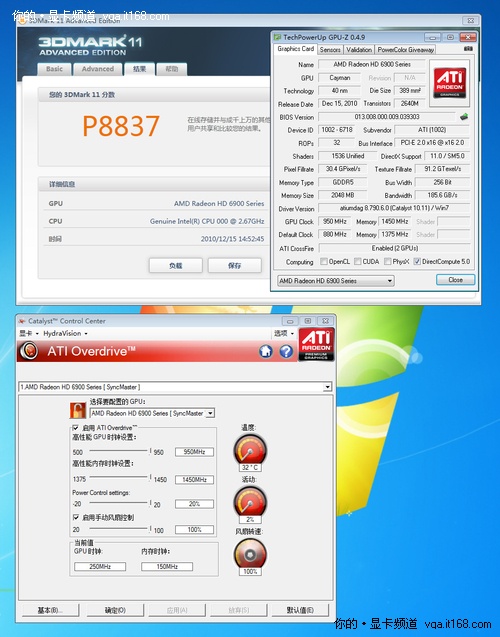Screen dimensions: 500x637
Task: Open the PowerColor Giveaway tab
Action: [405, 50]
